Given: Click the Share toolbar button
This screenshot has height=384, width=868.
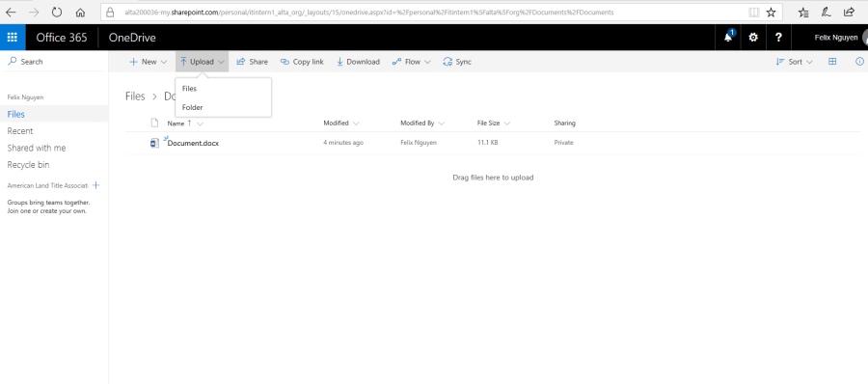Looking at the screenshot, I should (x=252, y=62).
